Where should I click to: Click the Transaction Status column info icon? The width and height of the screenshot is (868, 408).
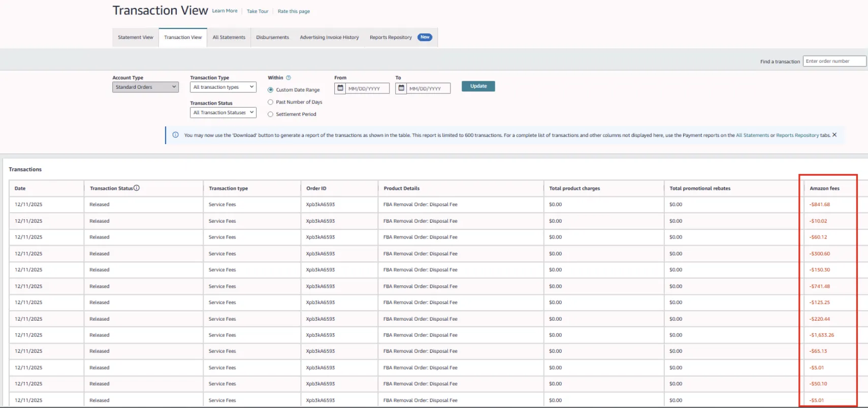coord(137,188)
